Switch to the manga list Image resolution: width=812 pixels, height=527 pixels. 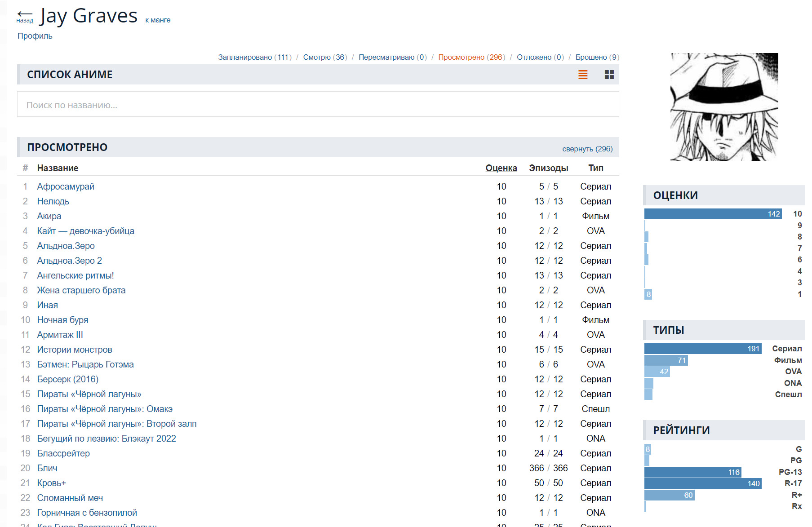coord(158,20)
